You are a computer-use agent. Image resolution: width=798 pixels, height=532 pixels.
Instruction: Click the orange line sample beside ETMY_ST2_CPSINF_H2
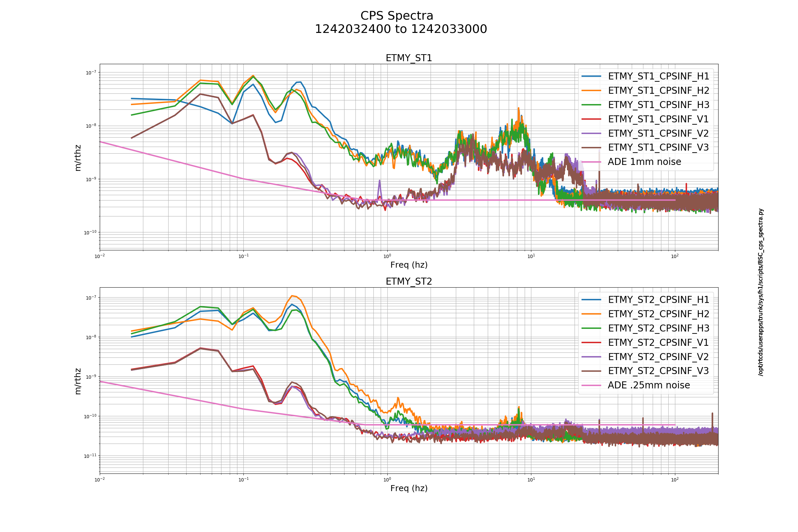click(592, 314)
